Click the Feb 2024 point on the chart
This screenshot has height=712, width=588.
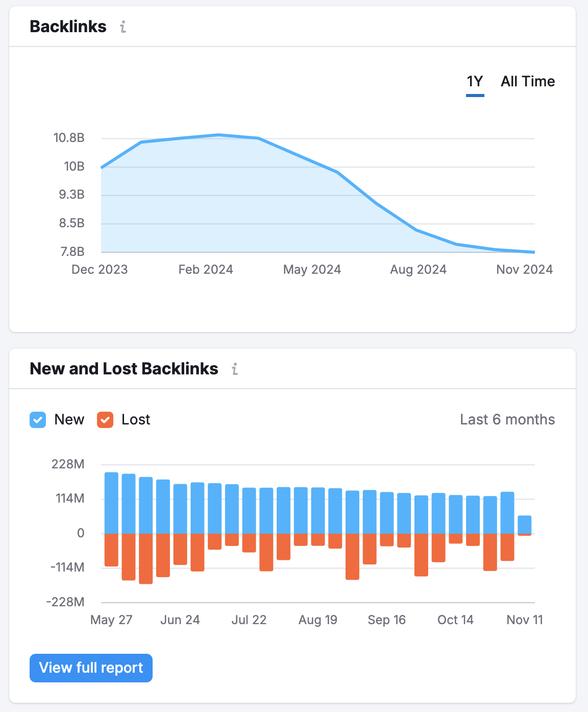(206, 137)
